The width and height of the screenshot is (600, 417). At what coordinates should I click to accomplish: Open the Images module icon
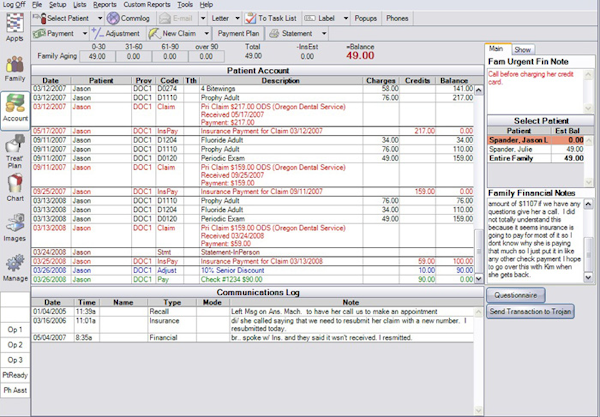tap(15, 223)
